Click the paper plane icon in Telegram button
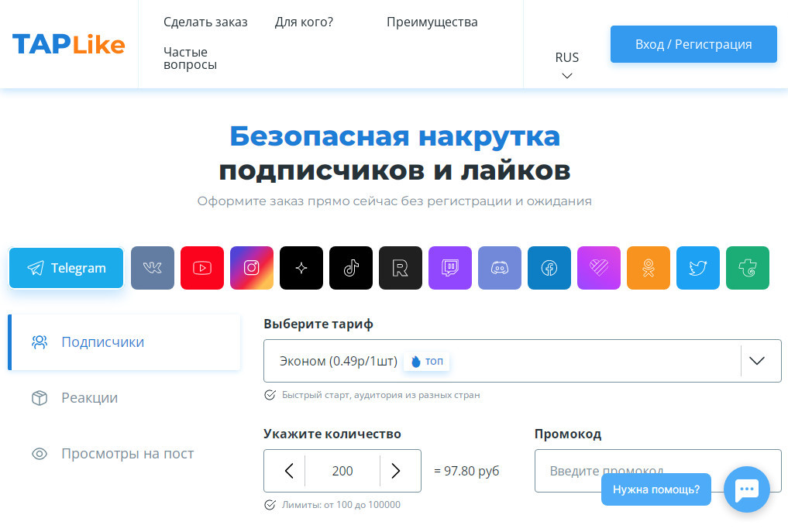This screenshot has width=788, height=532. (x=35, y=268)
